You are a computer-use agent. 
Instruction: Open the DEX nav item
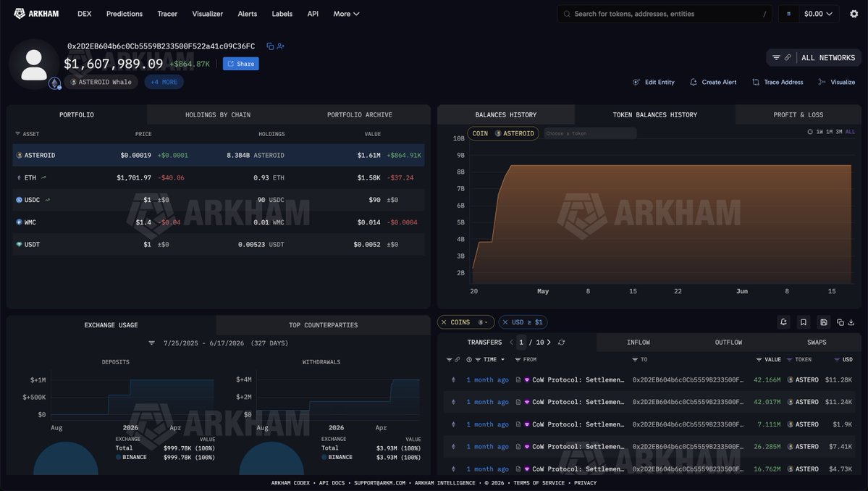pos(84,14)
